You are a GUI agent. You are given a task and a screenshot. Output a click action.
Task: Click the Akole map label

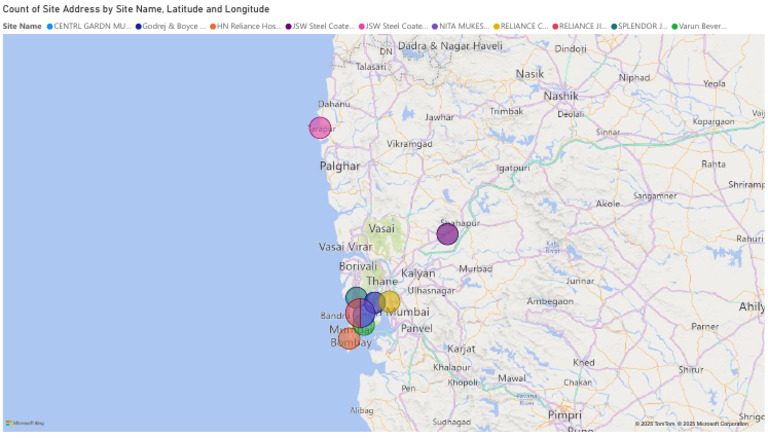tap(608, 204)
